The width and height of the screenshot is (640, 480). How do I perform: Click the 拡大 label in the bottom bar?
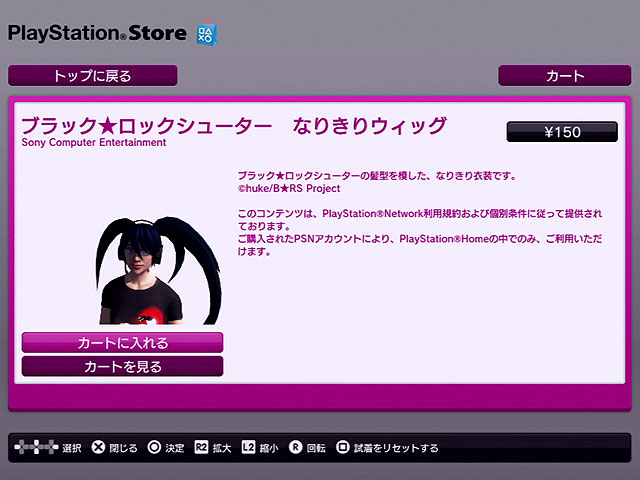[x=222, y=448]
